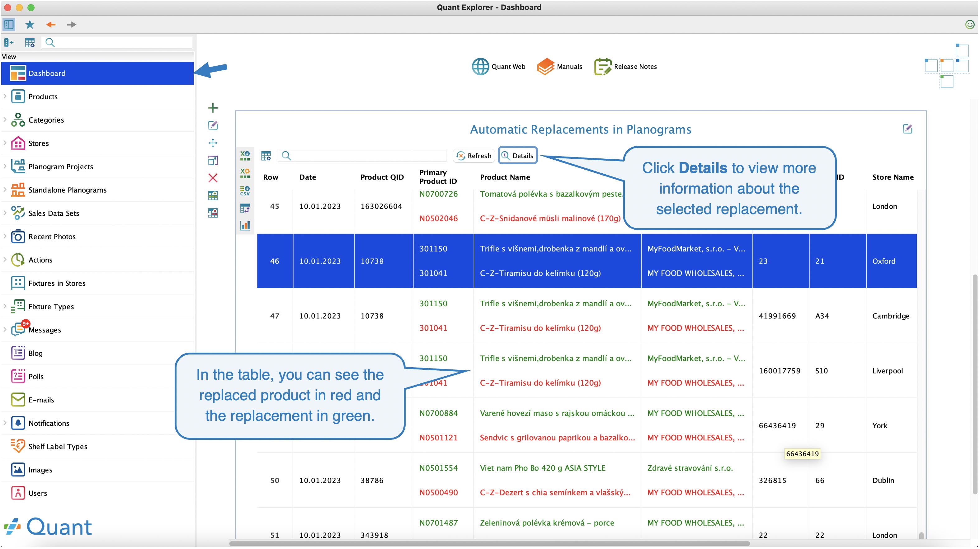Click the remove table row icon
The image size is (980, 549).
click(x=213, y=213)
